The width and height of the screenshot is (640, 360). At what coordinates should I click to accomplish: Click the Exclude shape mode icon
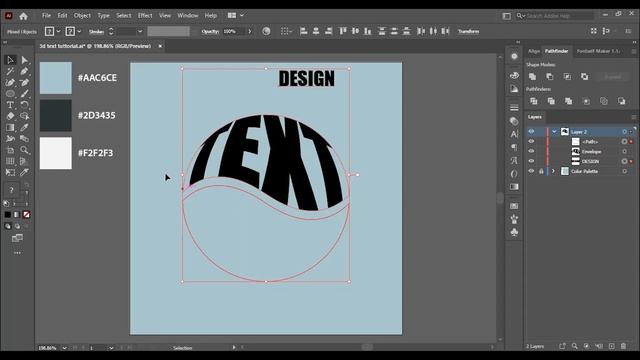point(584,76)
